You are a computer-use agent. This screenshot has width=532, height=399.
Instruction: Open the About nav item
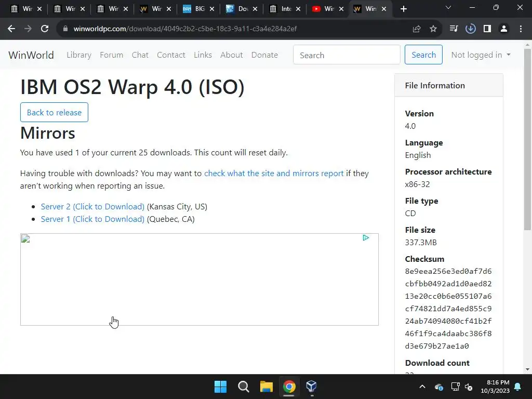click(231, 55)
